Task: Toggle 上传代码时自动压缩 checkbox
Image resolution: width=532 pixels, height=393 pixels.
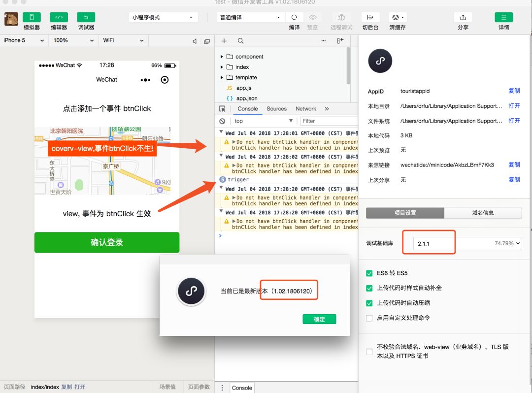Action: pos(369,303)
